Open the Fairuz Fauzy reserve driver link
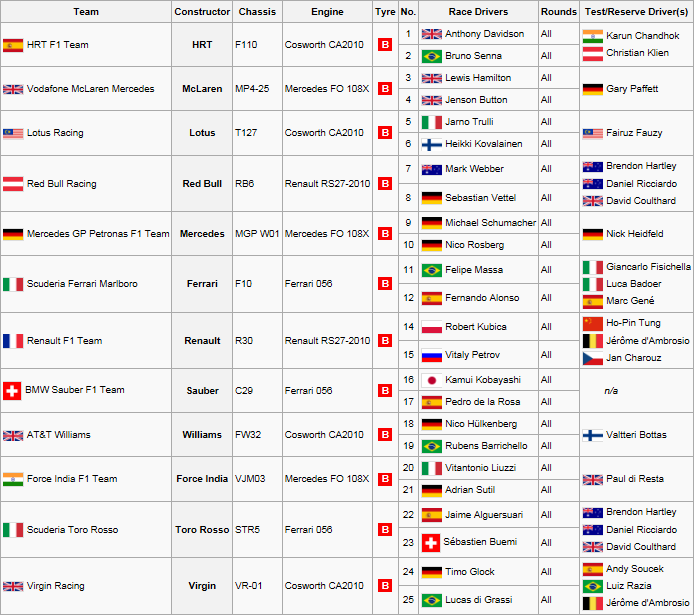The image size is (694, 615). pos(634,133)
